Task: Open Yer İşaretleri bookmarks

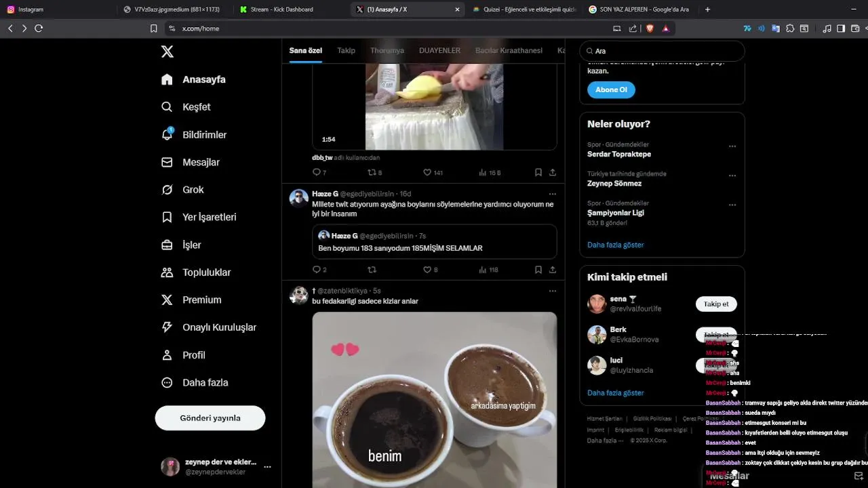Action: [198, 217]
